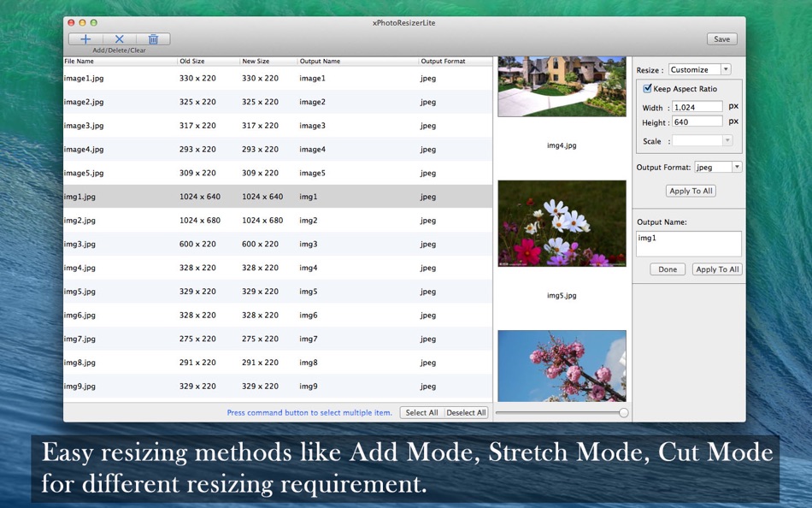Screen dimensions: 812x508
Task: Deselect all items in the list
Action: pos(466,412)
